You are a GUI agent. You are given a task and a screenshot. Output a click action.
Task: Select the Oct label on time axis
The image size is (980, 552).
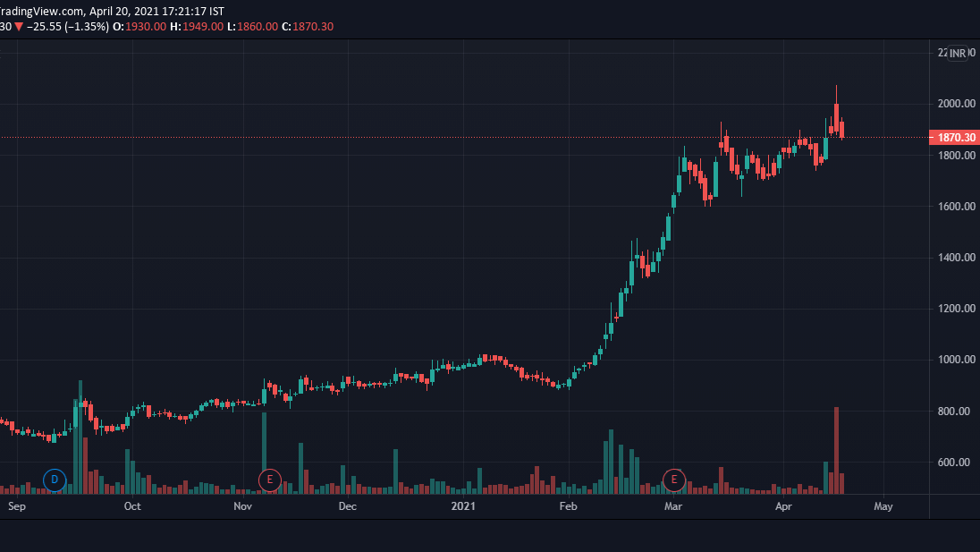point(132,507)
